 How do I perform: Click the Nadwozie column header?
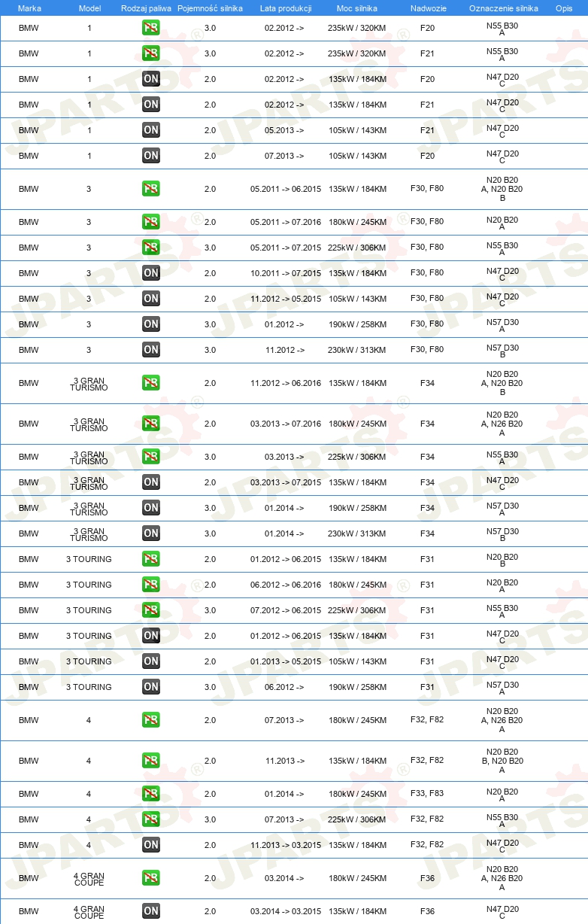(427, 8)
